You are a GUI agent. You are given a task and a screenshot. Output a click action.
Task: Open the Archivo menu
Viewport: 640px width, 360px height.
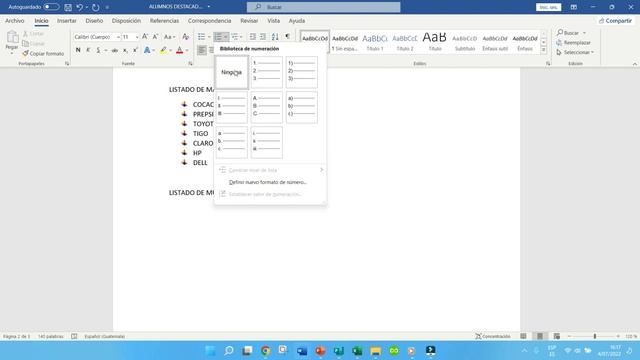[15, 20]
